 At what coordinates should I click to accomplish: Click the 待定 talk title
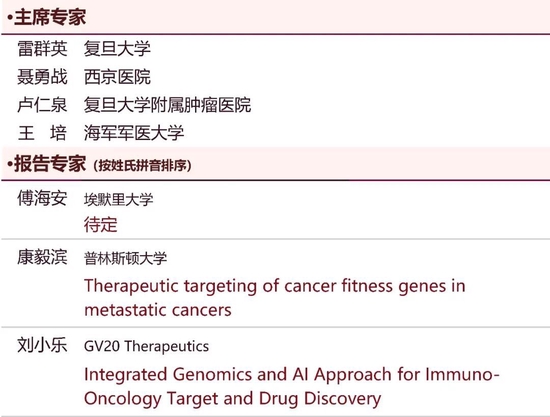[x=100, y=224]
